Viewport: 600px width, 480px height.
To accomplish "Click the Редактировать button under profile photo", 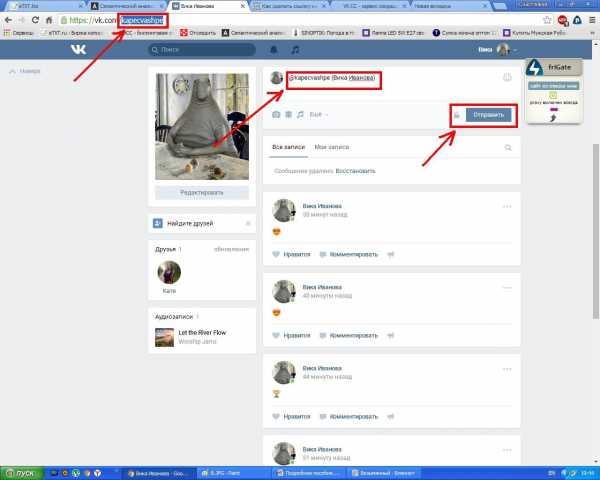I will (x=202, y=193).
